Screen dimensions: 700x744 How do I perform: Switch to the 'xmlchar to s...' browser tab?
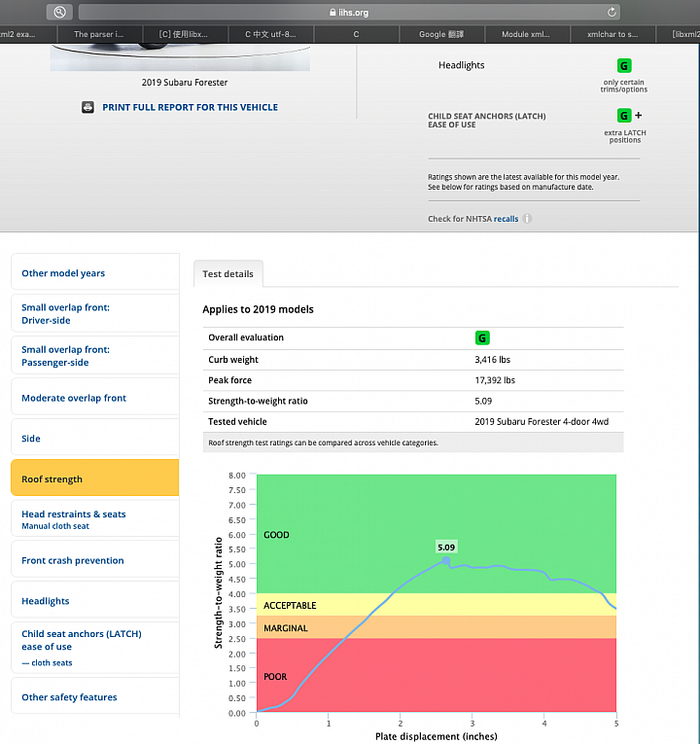612,34
